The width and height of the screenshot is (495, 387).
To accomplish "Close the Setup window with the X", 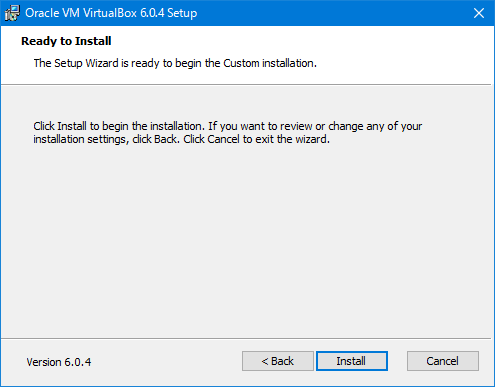I will point(479,13).
